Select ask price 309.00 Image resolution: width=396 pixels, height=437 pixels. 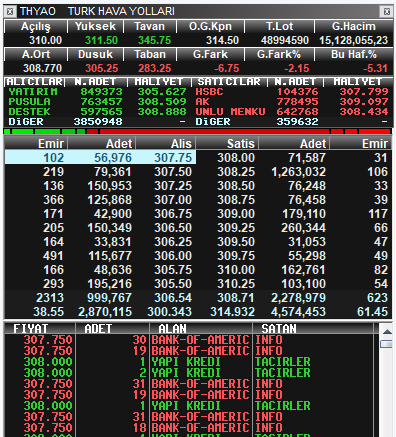tap(236, 214)
